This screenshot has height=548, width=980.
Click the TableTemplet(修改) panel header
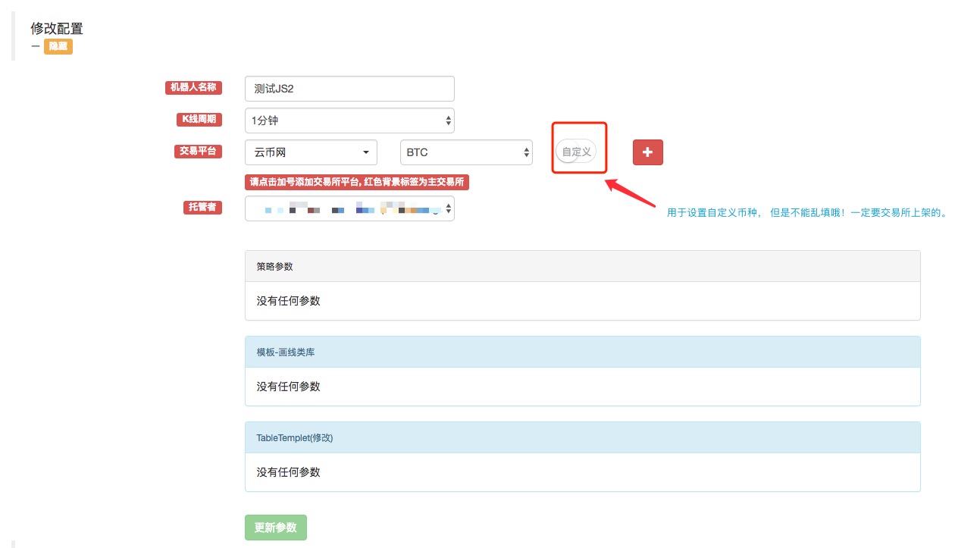pos(582,438)
